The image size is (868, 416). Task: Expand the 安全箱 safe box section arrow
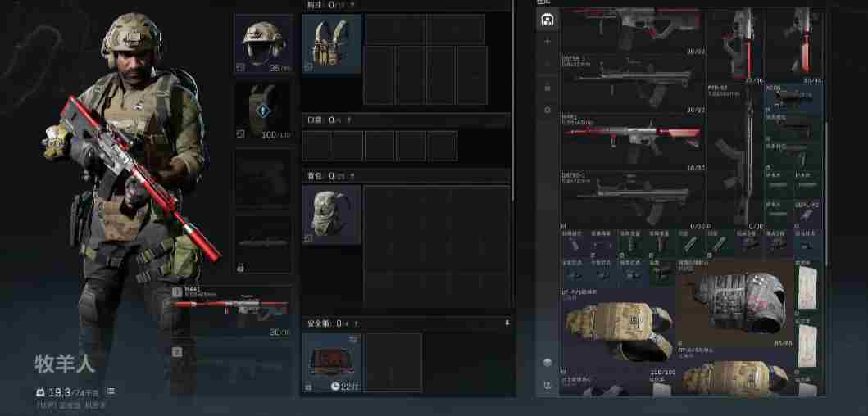(357, 323)
